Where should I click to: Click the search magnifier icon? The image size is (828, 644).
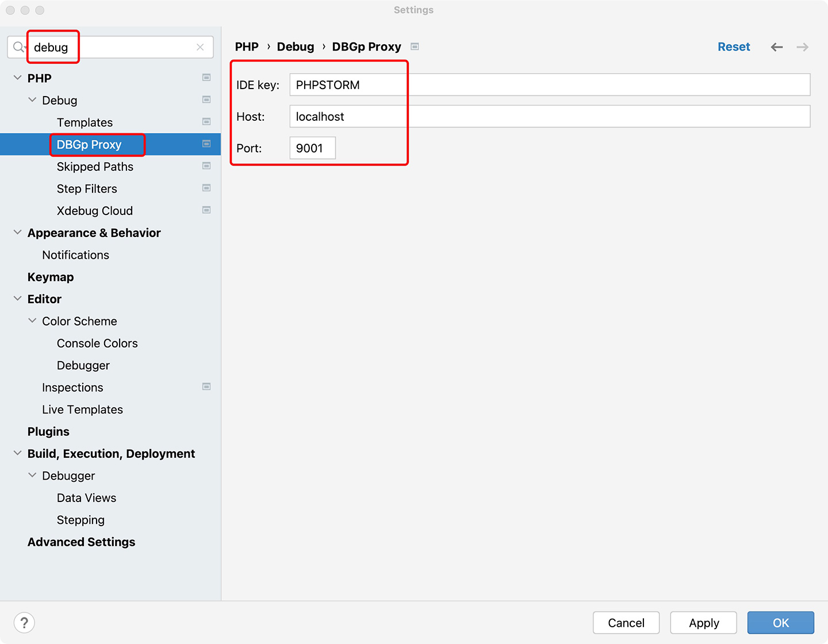pos(19,47)
